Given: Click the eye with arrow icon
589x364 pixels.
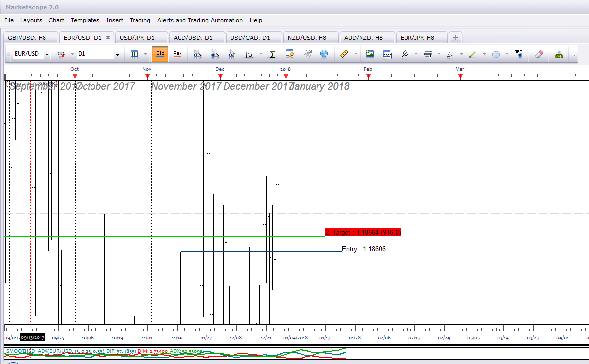Looking at the screenshot, I should (x=308, y=54).
